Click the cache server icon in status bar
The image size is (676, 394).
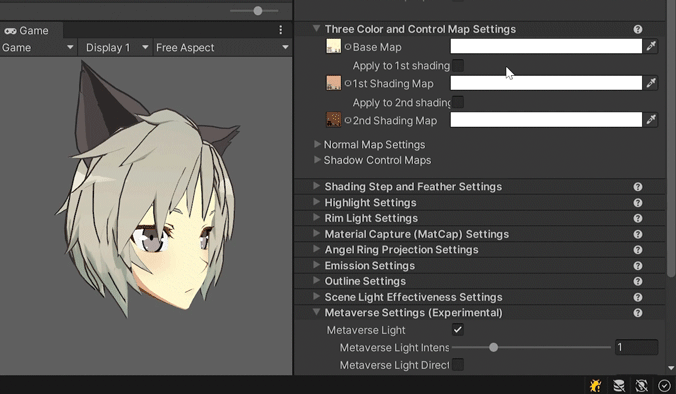[619, 385]
